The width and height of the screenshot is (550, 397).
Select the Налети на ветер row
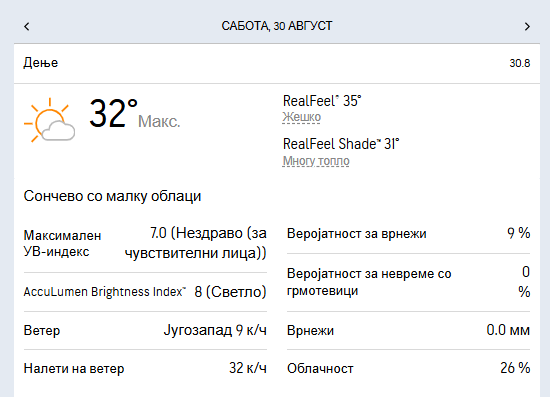coord(145,368)
